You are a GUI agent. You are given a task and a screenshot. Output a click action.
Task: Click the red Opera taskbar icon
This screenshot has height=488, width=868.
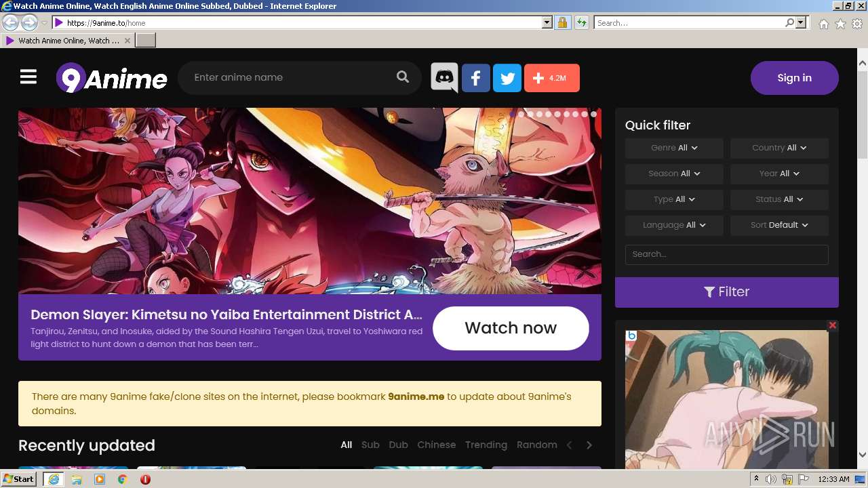[145, 479]
